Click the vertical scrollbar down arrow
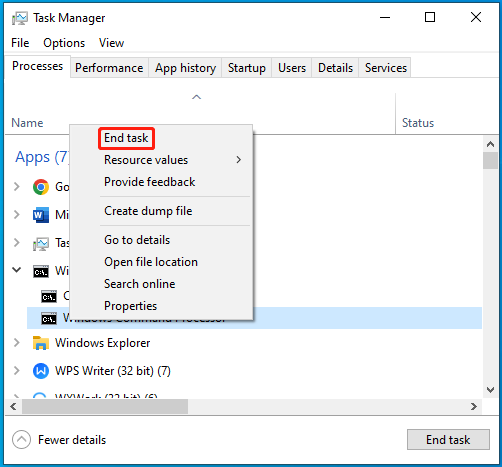This screenshot has width=502, height=467. tap(490, 390)
